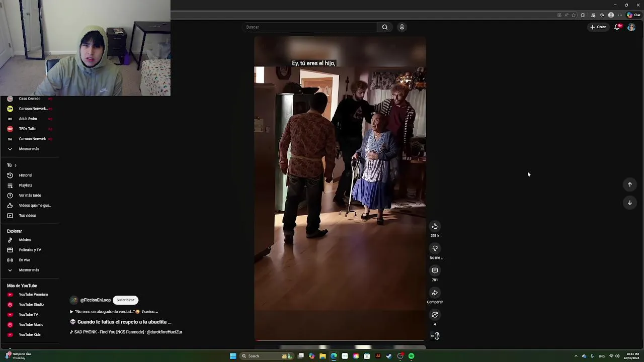The image size is (644, 362).
Task: Open Historial in the sidebar
Action: pos(26,175)
